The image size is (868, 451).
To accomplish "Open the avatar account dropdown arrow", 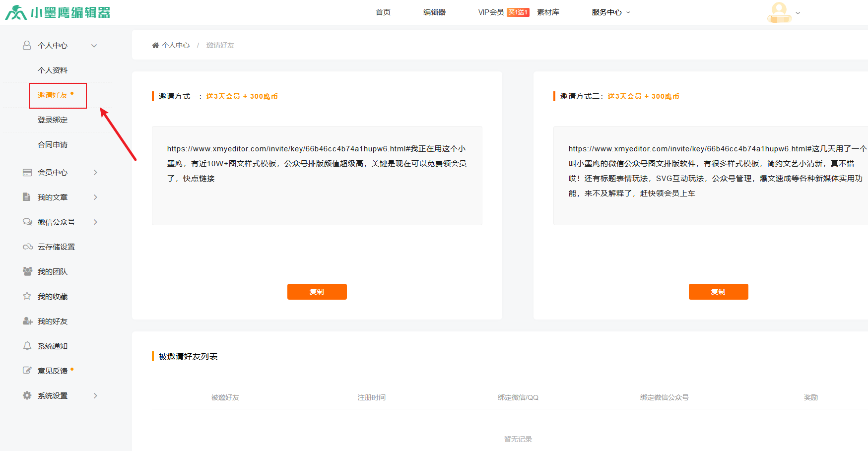I will tap(798, 13).
